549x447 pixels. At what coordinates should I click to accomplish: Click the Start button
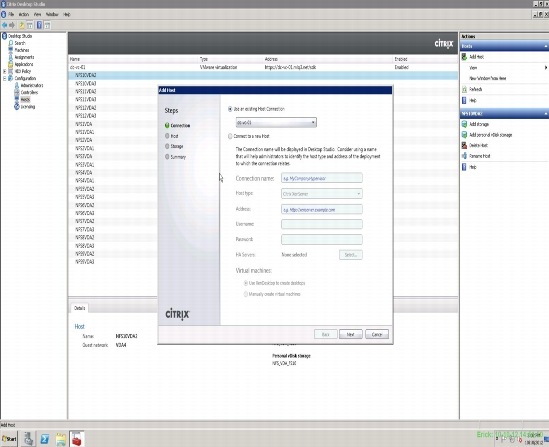pyautogui.click(x=9, y=439)
